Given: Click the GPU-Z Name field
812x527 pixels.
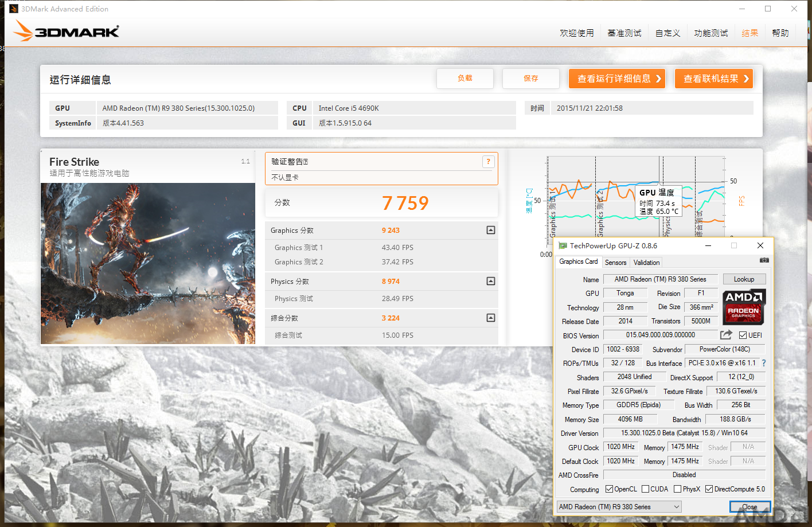Looking at the screenshot, I should [x=660, y=279].
